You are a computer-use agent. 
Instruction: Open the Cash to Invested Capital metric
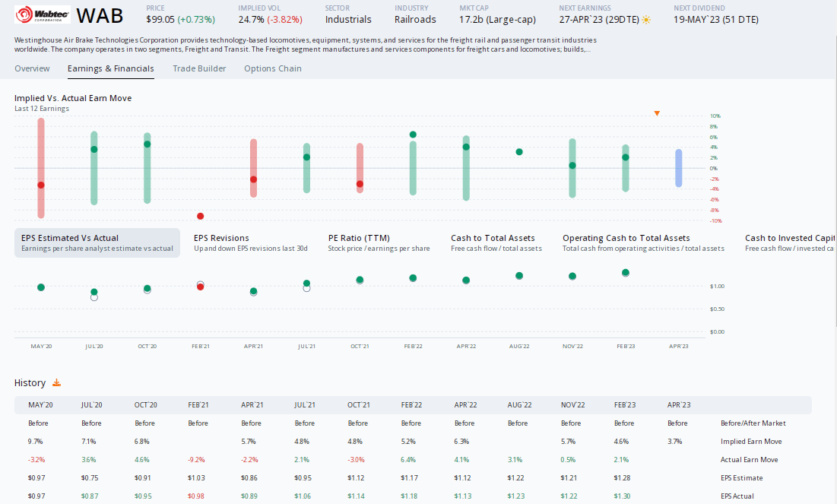point(789,244)
